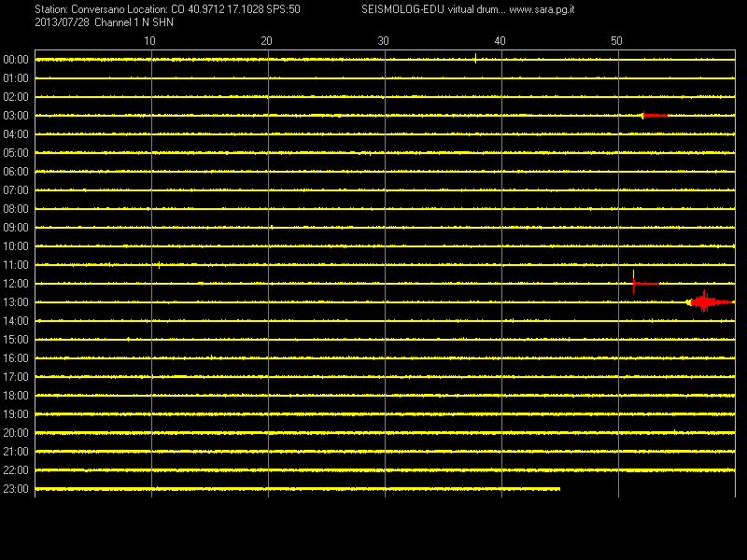Click the 09:00 hour label
Screen dimensions: 747x560
[16, 228]
